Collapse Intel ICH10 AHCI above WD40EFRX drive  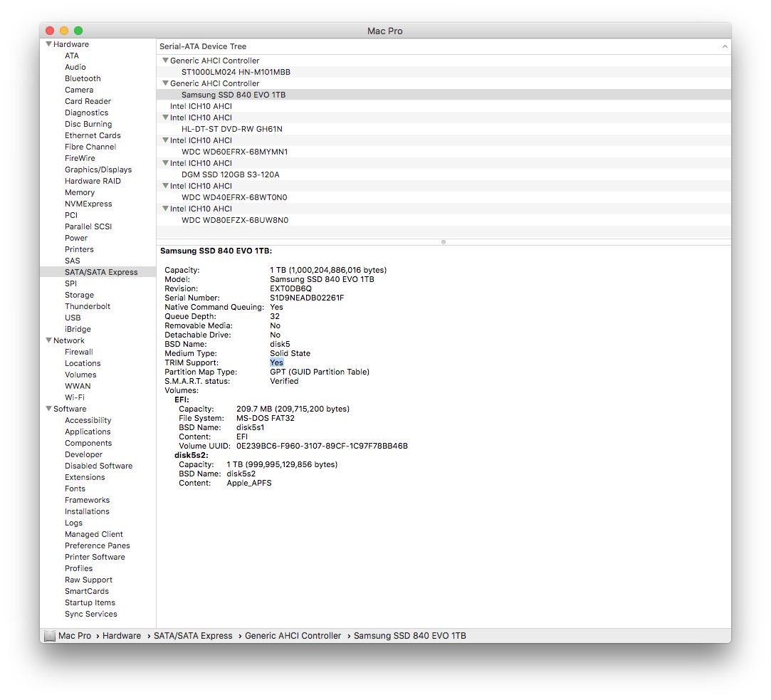166,186
